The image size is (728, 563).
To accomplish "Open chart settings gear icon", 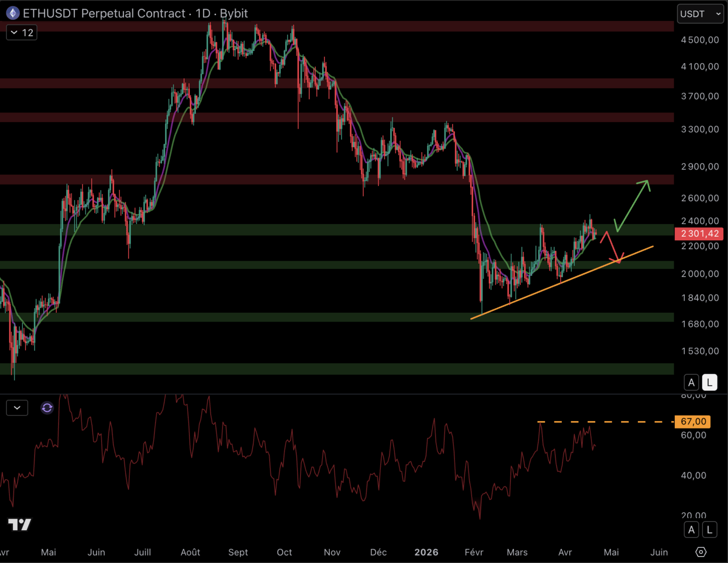I will tap(701, 552).
